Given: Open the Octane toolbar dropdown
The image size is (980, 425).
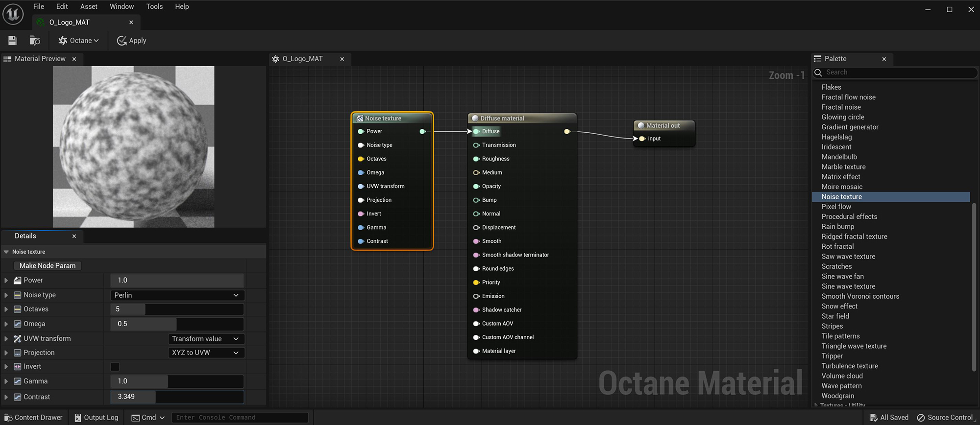Looking at the screenshot, I should point(79,41).
